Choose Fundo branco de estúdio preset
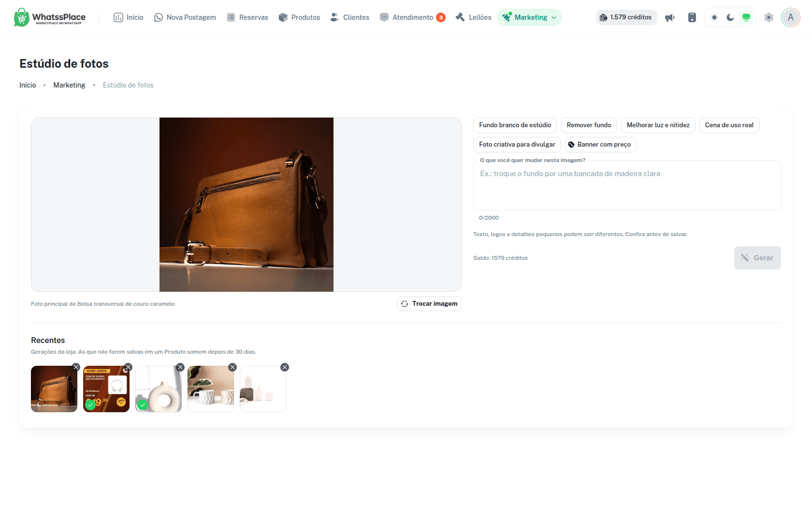Viewport: 812px width, 508px height. coord(515,125)
